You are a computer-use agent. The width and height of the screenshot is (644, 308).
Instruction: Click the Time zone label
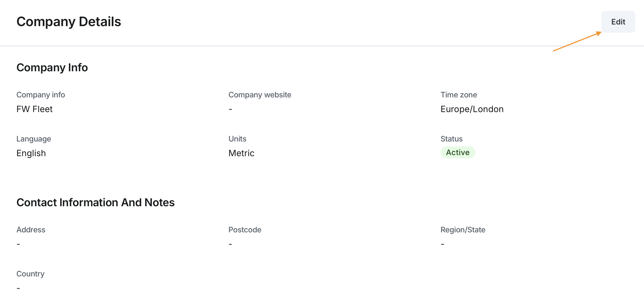pos(458,95)
